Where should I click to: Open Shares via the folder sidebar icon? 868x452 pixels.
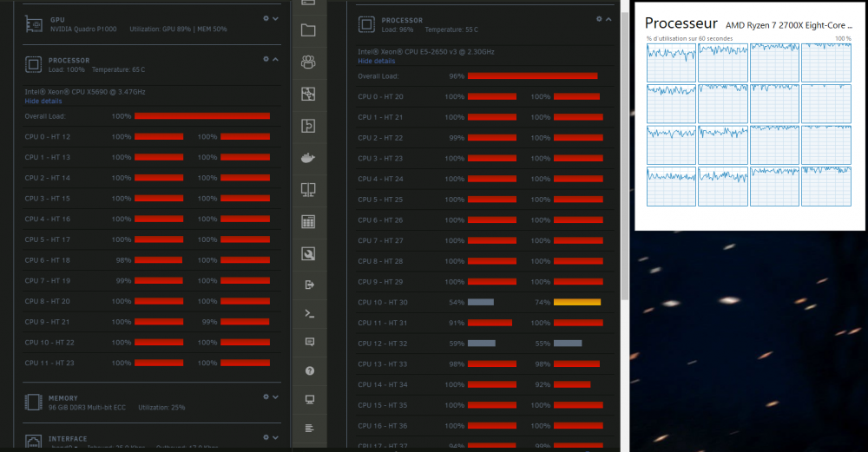(x=308, y=29)
